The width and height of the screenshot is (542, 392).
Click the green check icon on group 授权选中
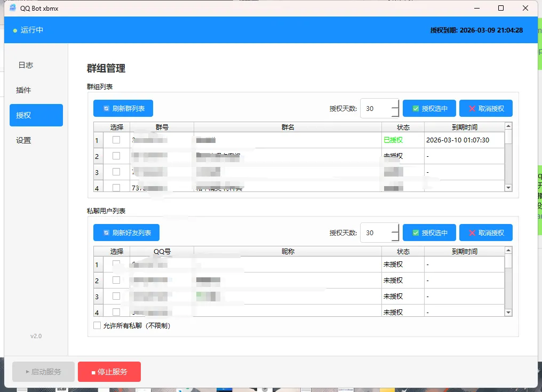coord(416,108)
